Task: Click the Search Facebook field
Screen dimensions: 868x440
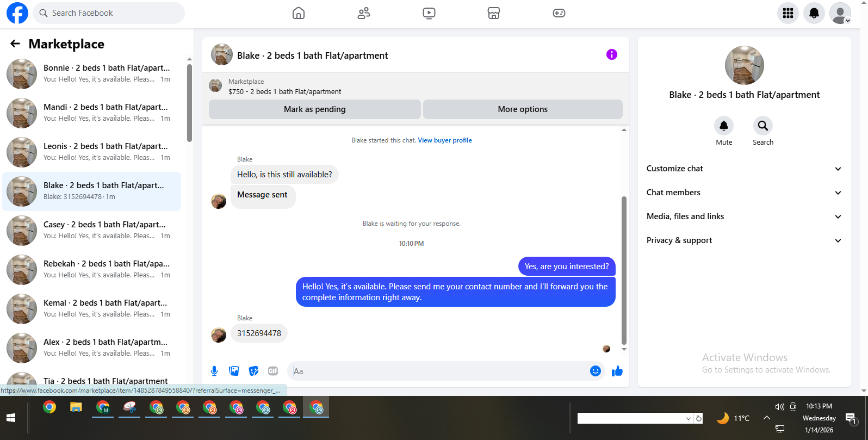Action: pos(109,13)
